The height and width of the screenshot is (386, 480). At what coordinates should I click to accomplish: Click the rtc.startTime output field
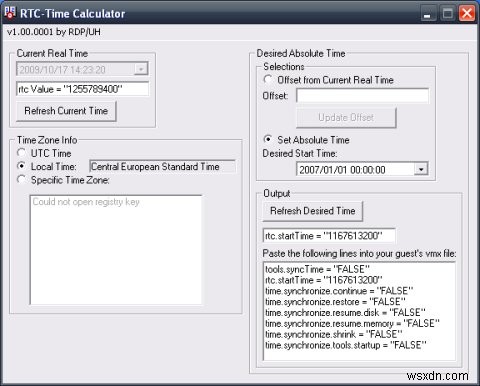tap(329, 236)
